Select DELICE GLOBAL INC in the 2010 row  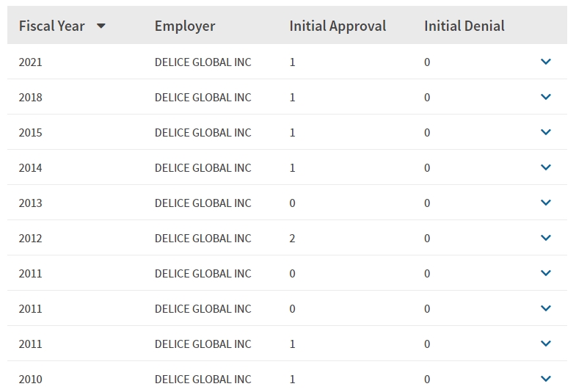203,379
